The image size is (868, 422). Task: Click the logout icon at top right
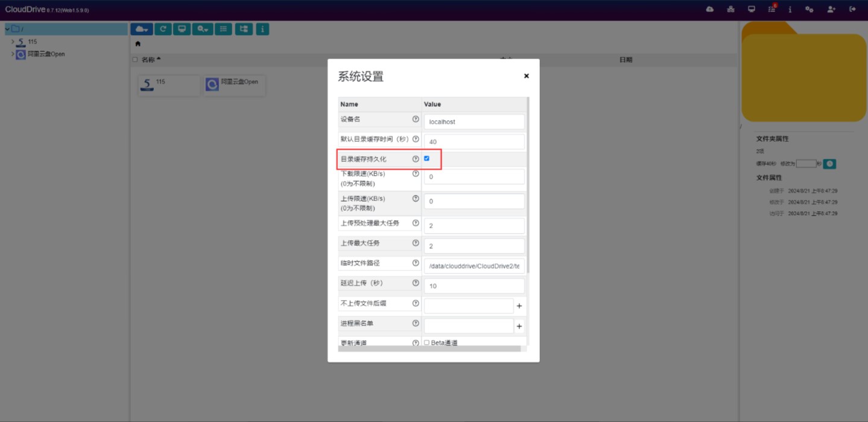[x=852, y=9]
